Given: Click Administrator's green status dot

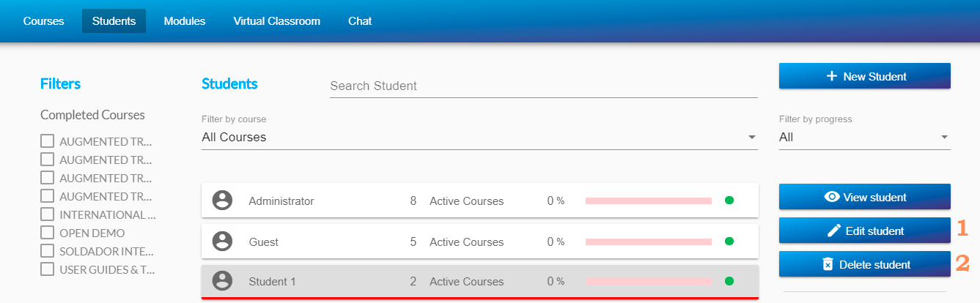Looking at the screenshot, I should click(729, 201).
